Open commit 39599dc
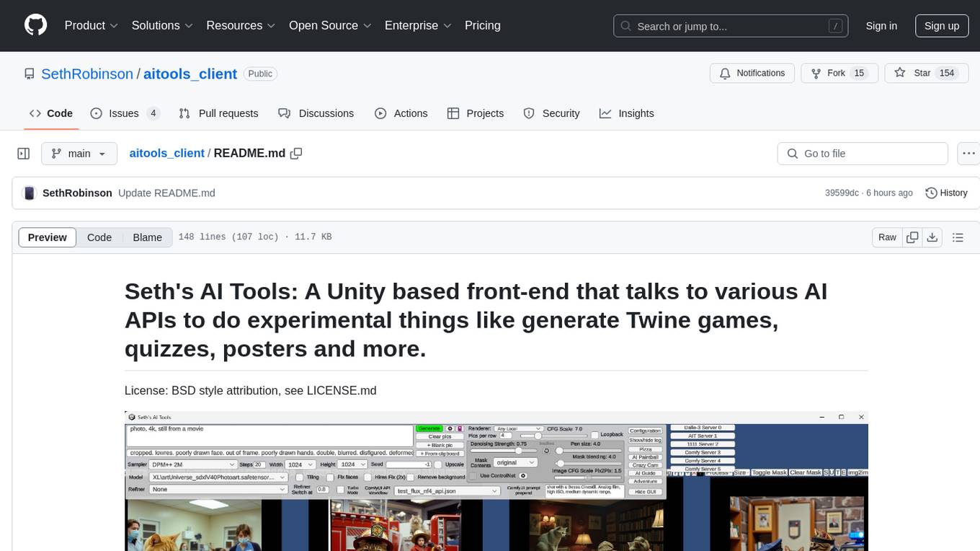This screenshot has width=980, height=551. (x=842, y=193)
